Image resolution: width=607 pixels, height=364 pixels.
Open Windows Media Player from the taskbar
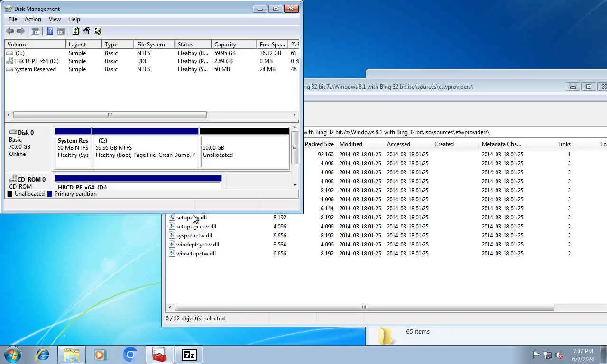[101, 355]
